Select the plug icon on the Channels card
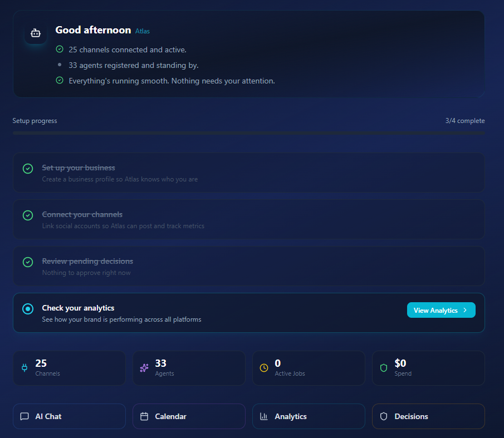The height and width of the screenshot is (438, 504). (25, 367)
